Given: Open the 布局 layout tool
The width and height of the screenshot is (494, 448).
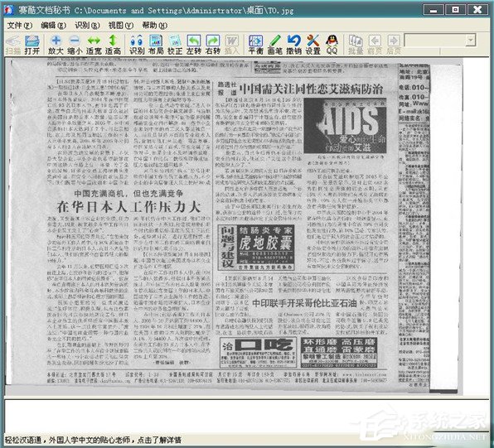Looking at the screenshot, I should click(x=156, y=45).
